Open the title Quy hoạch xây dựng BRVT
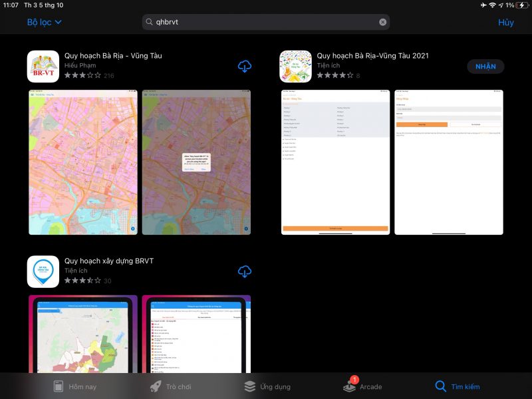Viewport: 532px width, 399px height. click(109, 261)
